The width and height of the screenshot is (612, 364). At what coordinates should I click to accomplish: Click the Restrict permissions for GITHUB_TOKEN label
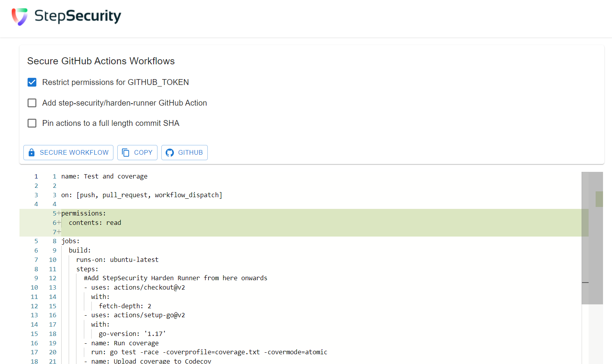click(115, 82)
